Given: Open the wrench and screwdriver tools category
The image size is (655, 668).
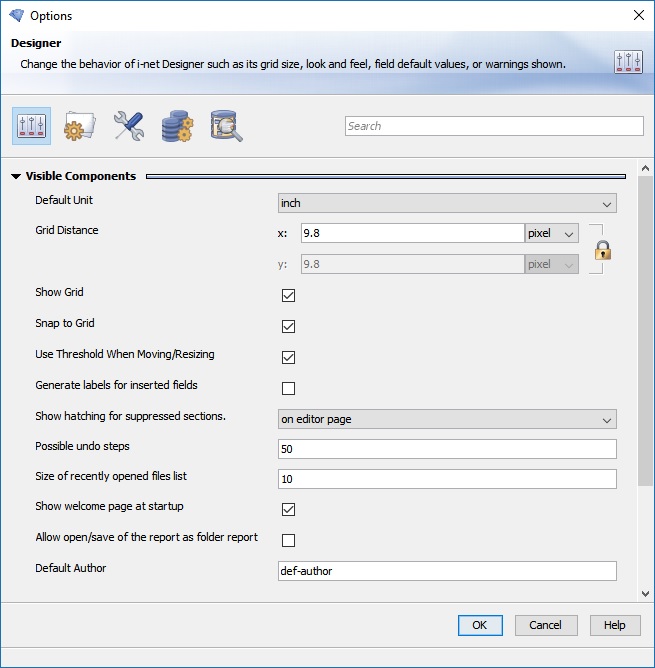Looking at the screenshot, I should pyautogui.click(x=128, y=126).
